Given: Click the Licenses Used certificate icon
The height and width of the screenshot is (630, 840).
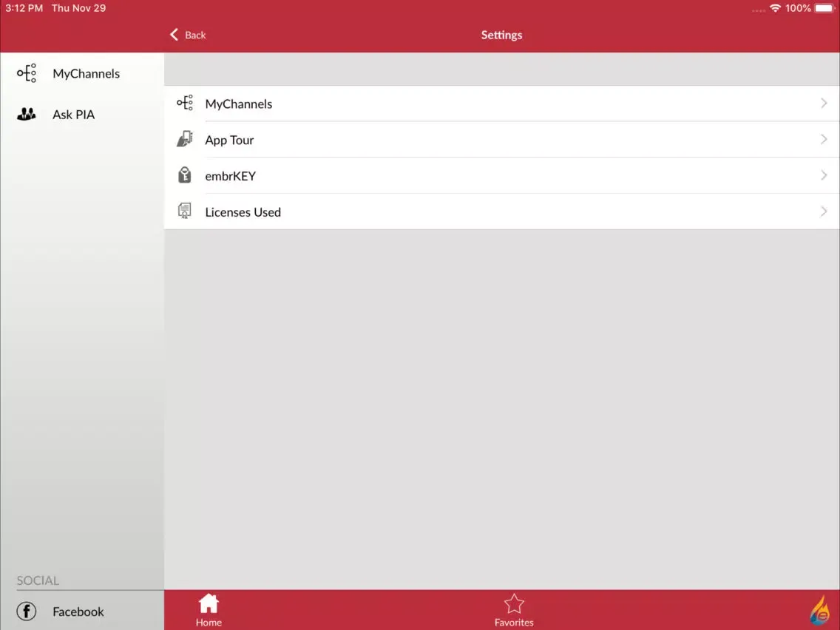Looking at the screenshot, I should coord(185,211).
